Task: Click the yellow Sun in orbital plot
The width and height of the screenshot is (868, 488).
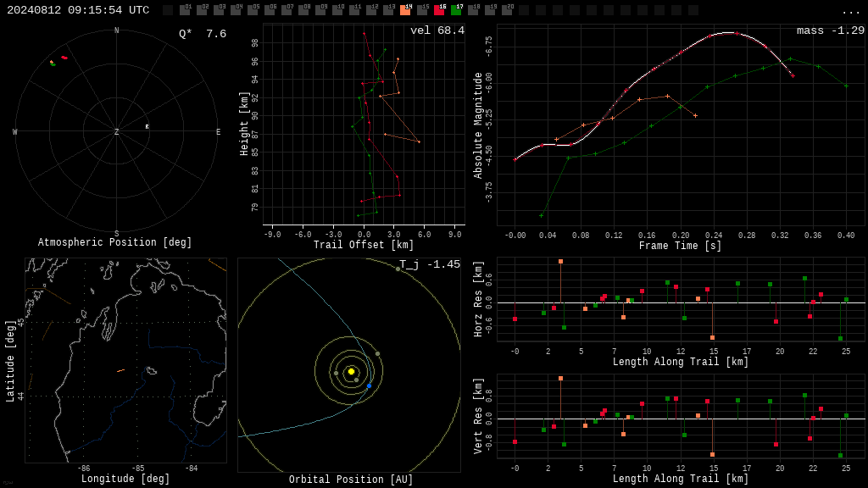Action: 351,371
